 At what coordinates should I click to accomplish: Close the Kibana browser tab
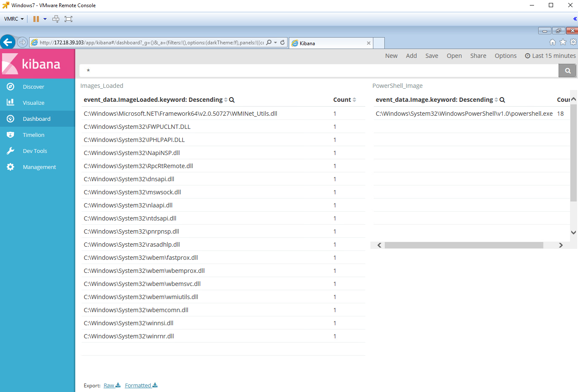(x=369, y=43)
